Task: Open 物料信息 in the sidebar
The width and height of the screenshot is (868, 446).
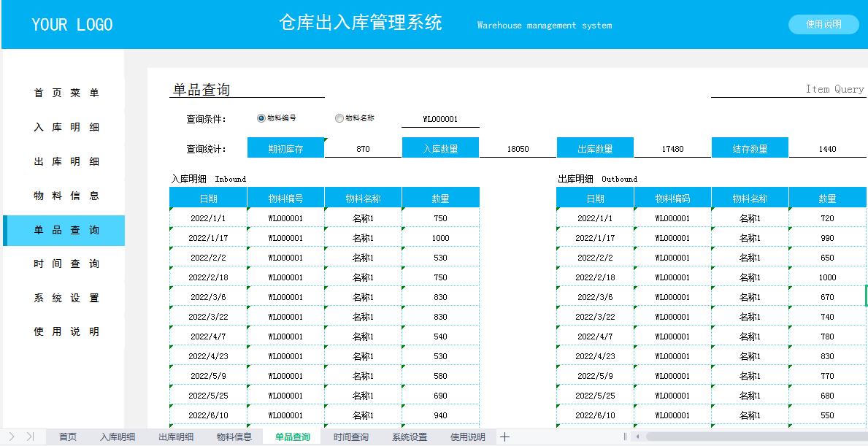Action: click(66, 196)
